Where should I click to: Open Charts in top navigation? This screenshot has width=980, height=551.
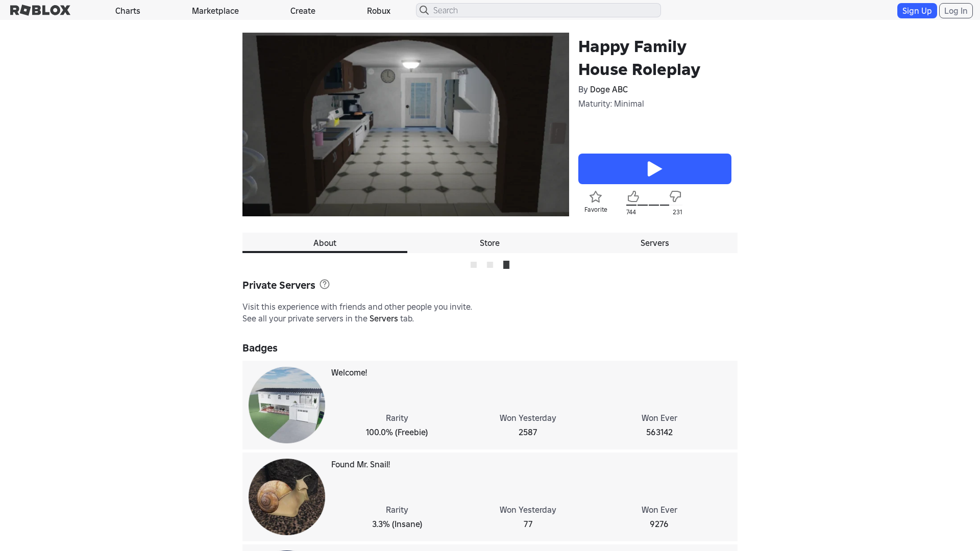point(128,11)
